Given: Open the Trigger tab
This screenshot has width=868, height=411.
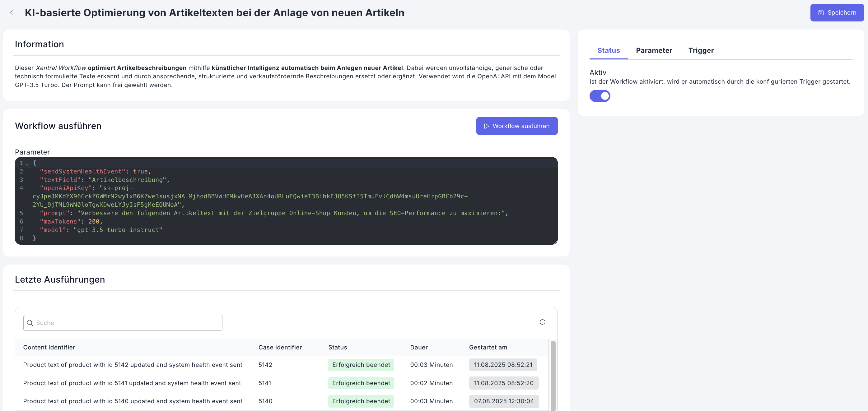Looking at the screenshot, I should click(701, 50).
